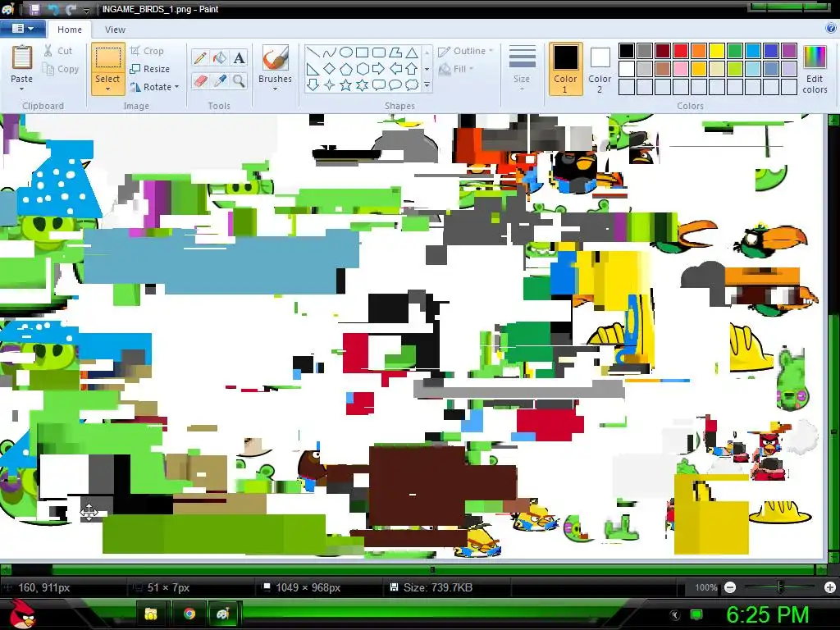
Task: Select the Text tool
Action: point(239,58)
